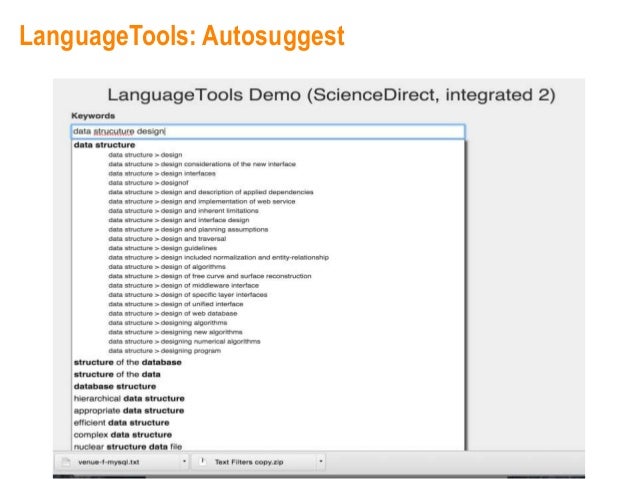Image resolution: width=638 pixels, height=479 pixels.
Task: Click the venue-f-mysql.txt file icon
Action: tap(66, 462)
